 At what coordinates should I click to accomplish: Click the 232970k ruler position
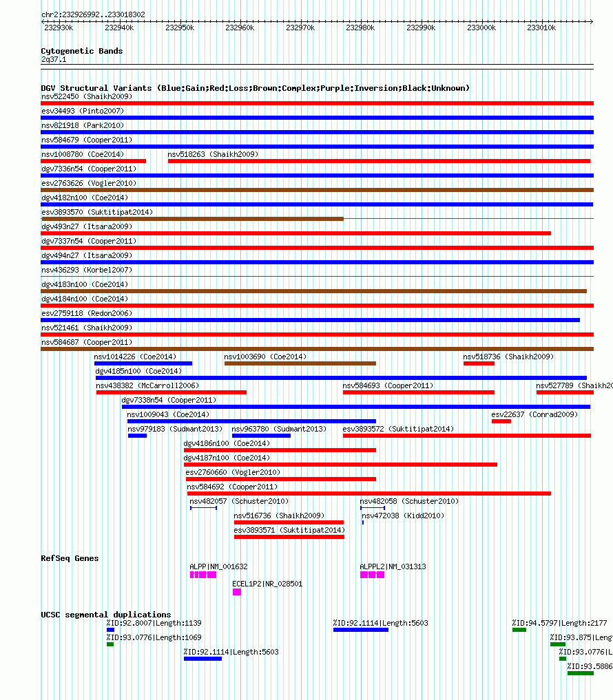coord(300,28)
